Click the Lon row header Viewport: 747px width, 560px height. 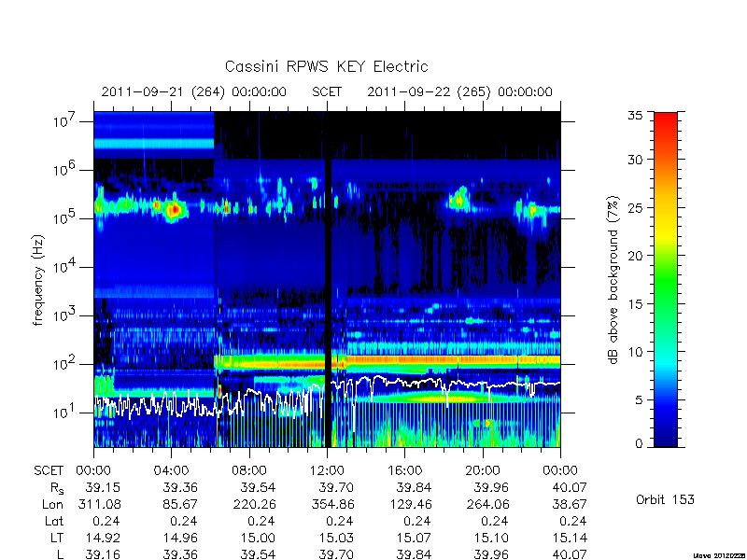click(53, 504)
